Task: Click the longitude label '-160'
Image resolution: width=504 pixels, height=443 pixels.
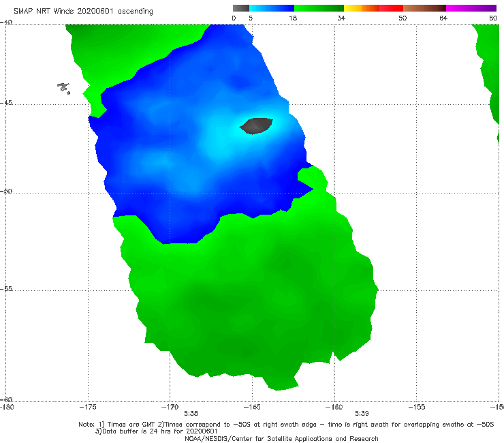Action: pyautogui.click(x=334, y=407)
